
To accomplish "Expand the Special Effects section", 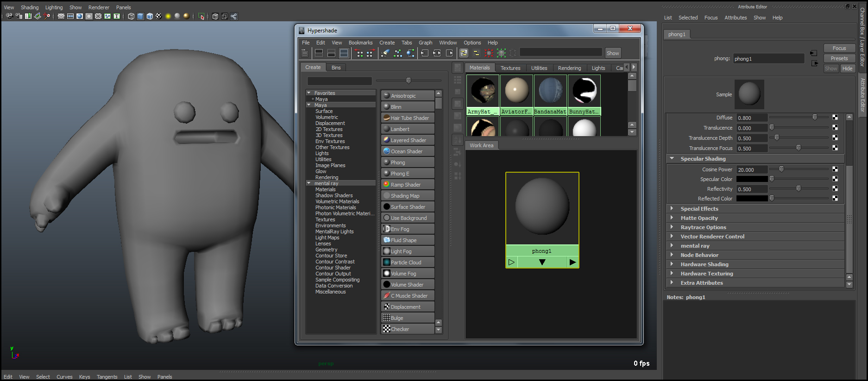I will [x=672, y=209].
